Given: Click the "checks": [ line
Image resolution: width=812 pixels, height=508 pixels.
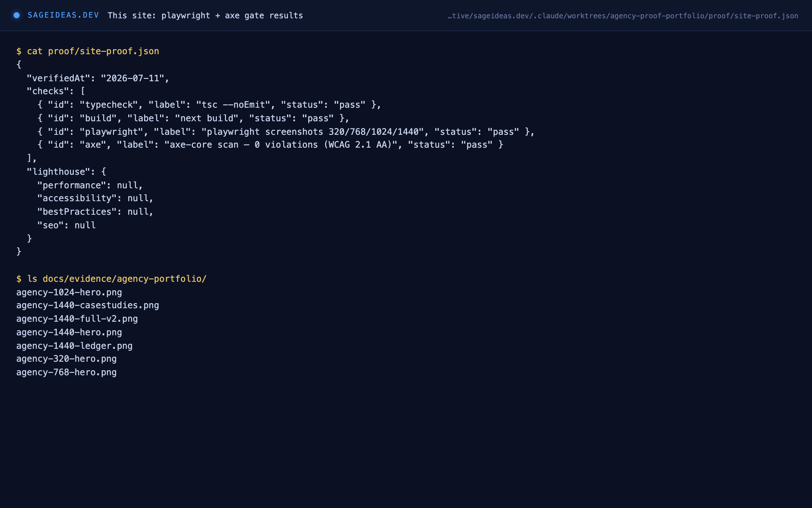Looking at the screenshot, I should (56, 91).
